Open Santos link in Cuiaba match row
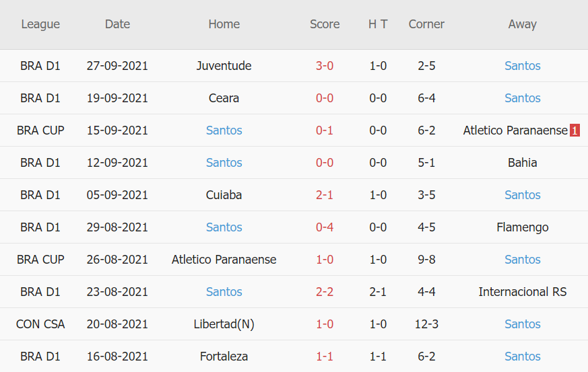The image size is (588, 372). coord(522,195)
